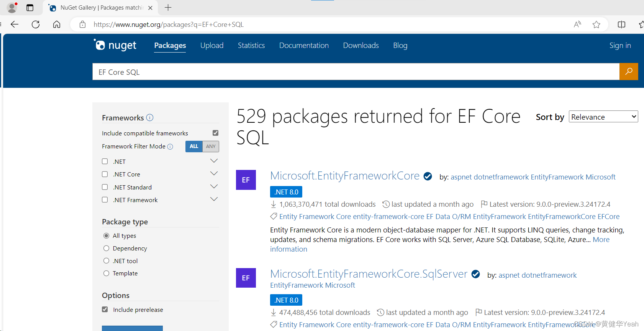Screen dimensions: 644x331
Task: Expand the .NET Framework versions chevron
Action: (x=214, y=199)
